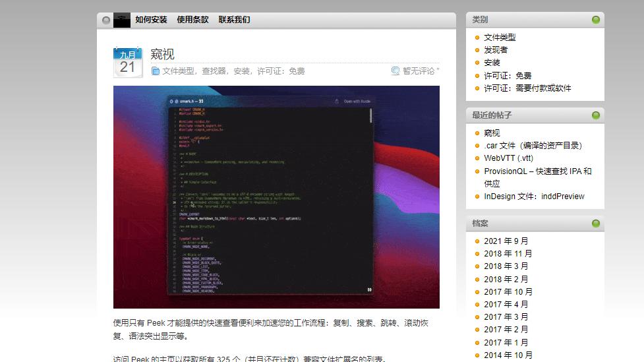Collapse the 最近的帖子 widget with green button
The height and width of the screenshot is (362, 644).
click(x=595, y=115)
